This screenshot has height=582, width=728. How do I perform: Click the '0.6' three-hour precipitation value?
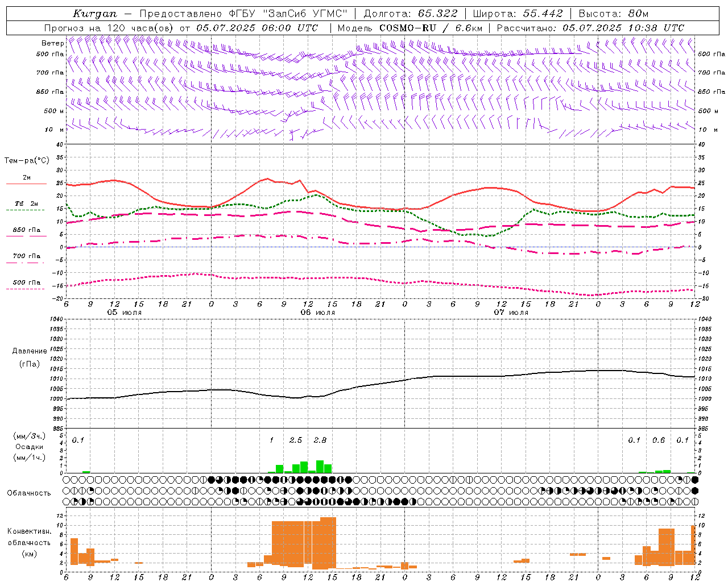[x=658, y=440]
